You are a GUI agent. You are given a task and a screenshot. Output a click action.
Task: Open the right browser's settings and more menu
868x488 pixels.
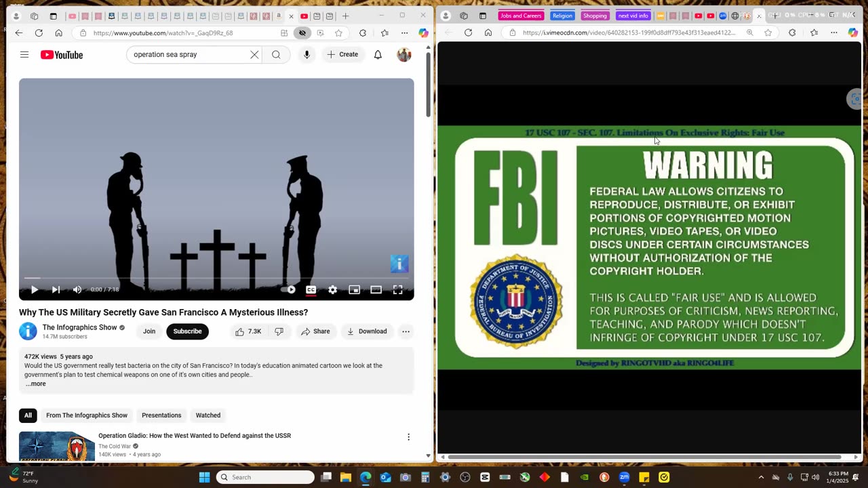(834, 33)
